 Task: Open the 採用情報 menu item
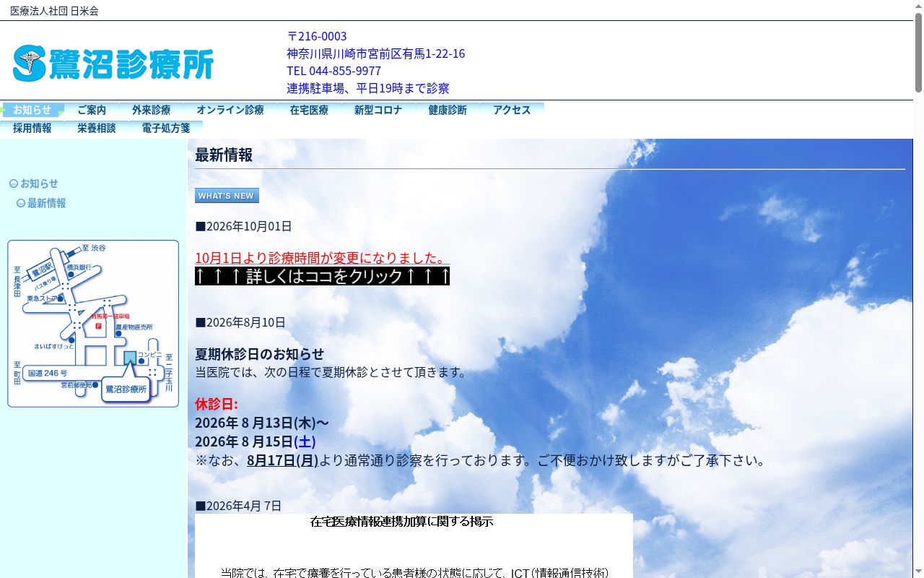click(x=32, y=129)
